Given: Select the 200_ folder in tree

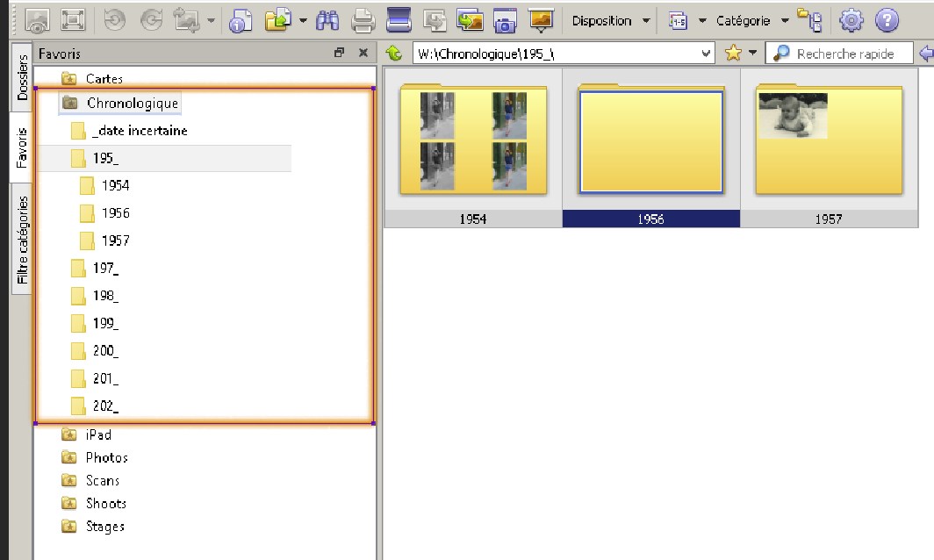Looking at the screenshot, I should 105,350.
